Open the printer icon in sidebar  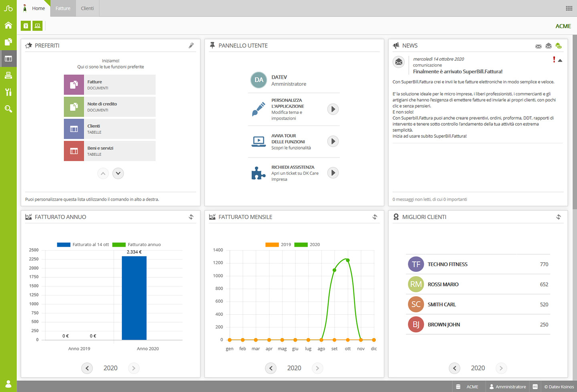(x=8, y=75)
